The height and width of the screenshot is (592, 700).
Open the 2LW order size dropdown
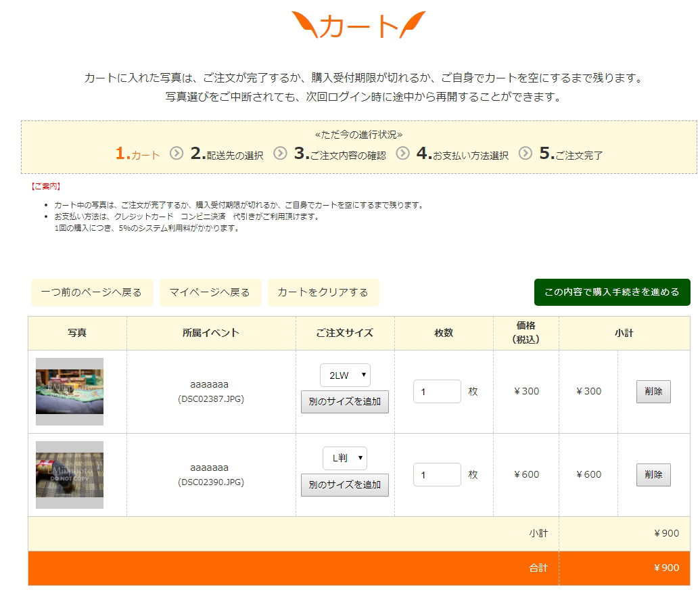tap(345, 375)
